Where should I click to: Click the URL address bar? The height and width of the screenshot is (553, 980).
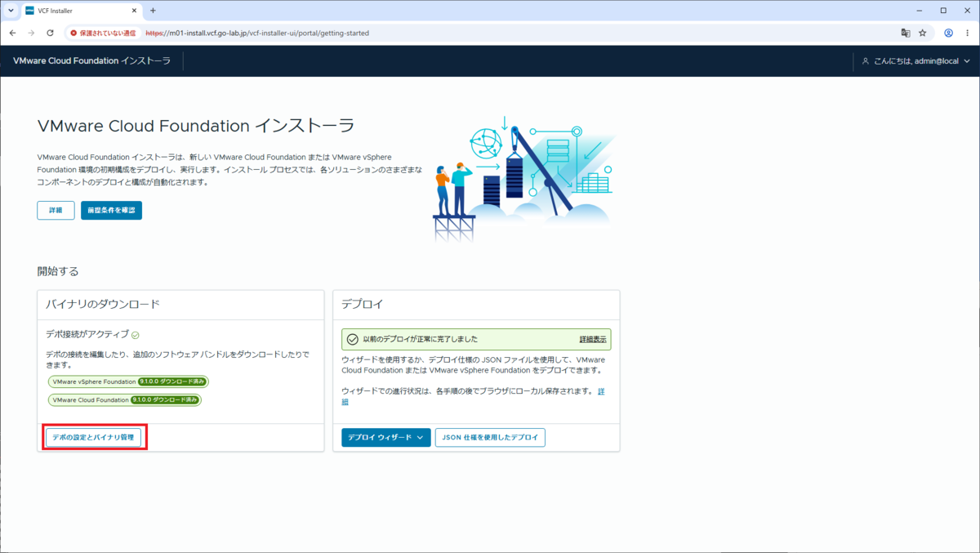(x=482, y=33)
